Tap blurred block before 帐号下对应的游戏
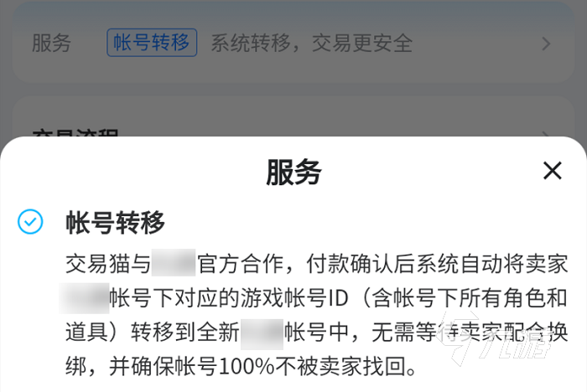Screen dimensions: 587x392 (x=84, y=298)
